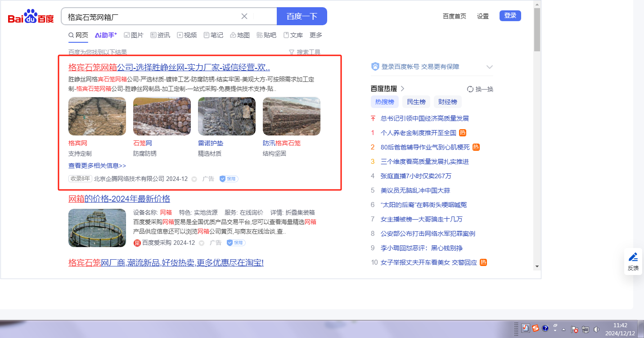Select the 民生榜 hot list tab
Image resolution: width=644 pixels, height=338 pixels.
click(x=416, y=102)
